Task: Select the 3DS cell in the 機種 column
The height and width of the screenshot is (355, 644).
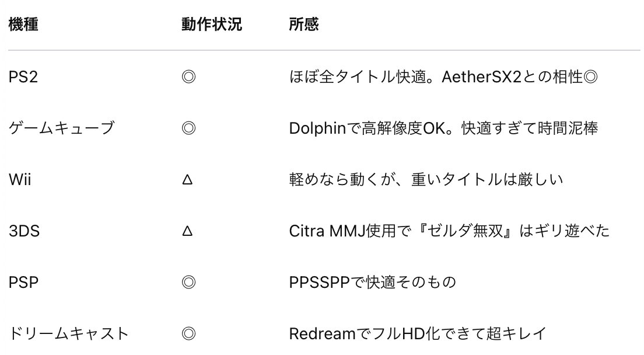Action: [x=24, y=231]
